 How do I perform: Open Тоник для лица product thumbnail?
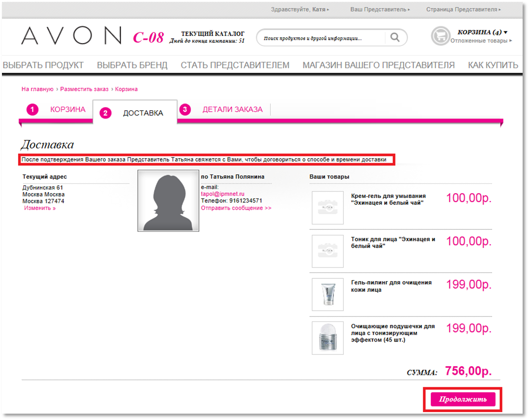327,251
